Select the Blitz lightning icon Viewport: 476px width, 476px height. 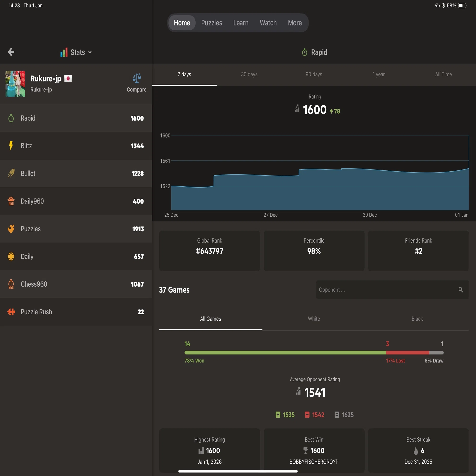pos(11,146)
